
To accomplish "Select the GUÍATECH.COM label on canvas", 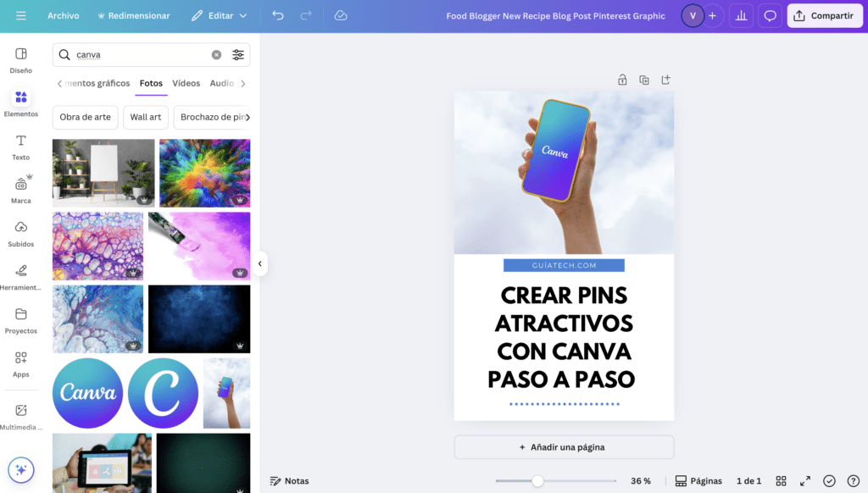I will pos(564,265).
